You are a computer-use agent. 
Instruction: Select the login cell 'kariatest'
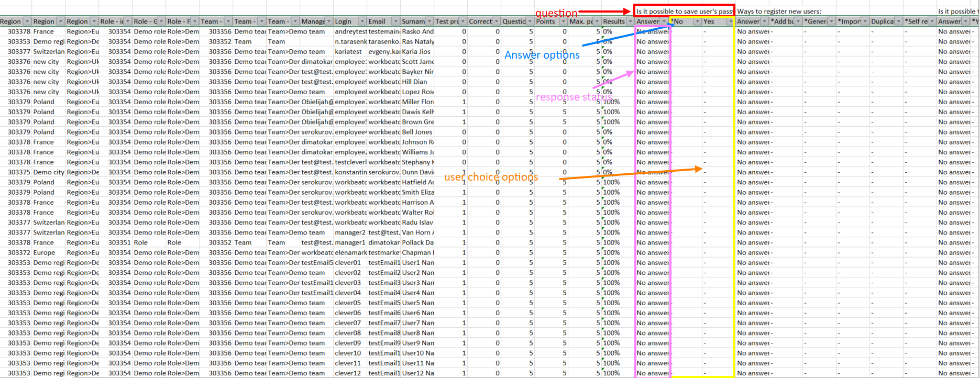click(350, 52)
